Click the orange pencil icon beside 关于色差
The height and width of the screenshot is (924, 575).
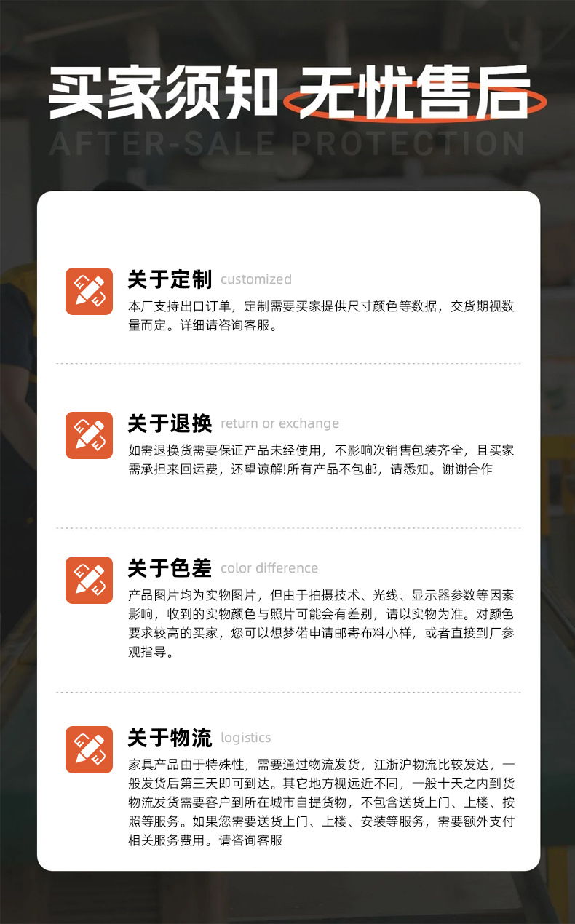[89, 580]
